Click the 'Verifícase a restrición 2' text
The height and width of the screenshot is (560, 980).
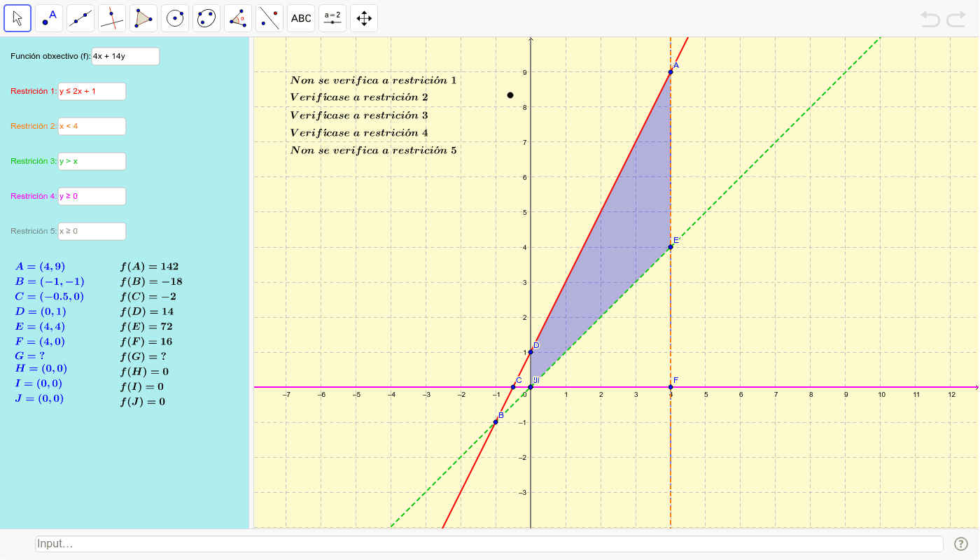359,97
